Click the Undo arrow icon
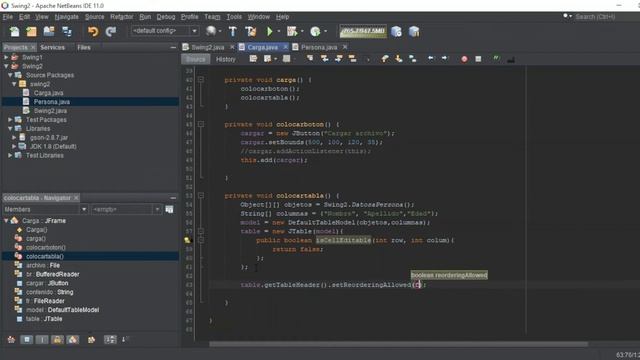The height and width of the screenshot is (360, 640). (93, 31)
